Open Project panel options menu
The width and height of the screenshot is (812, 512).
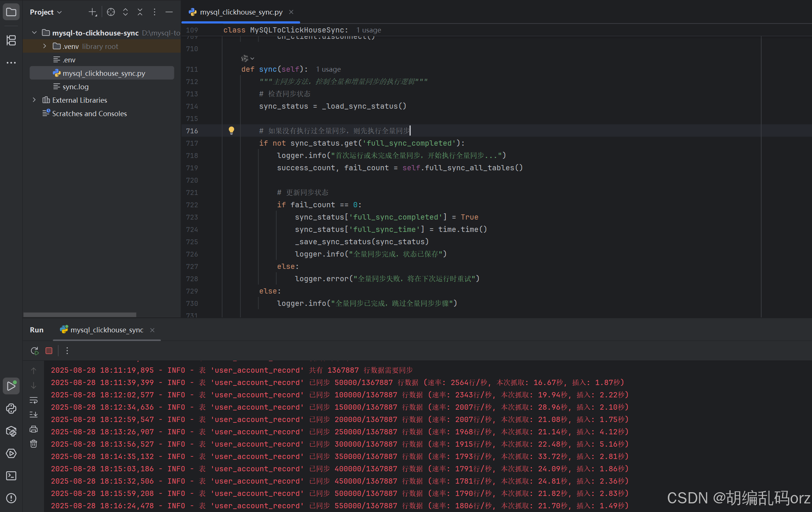[154, 12]
